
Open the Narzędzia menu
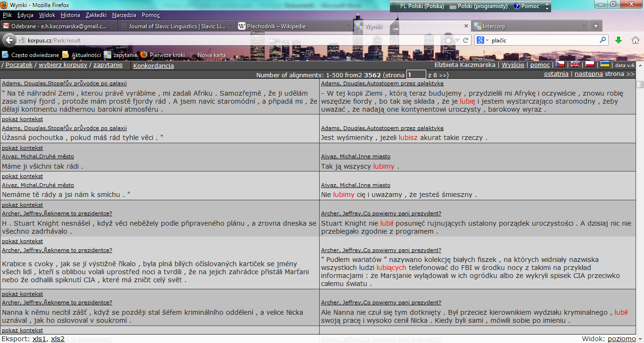coord(124,15)
